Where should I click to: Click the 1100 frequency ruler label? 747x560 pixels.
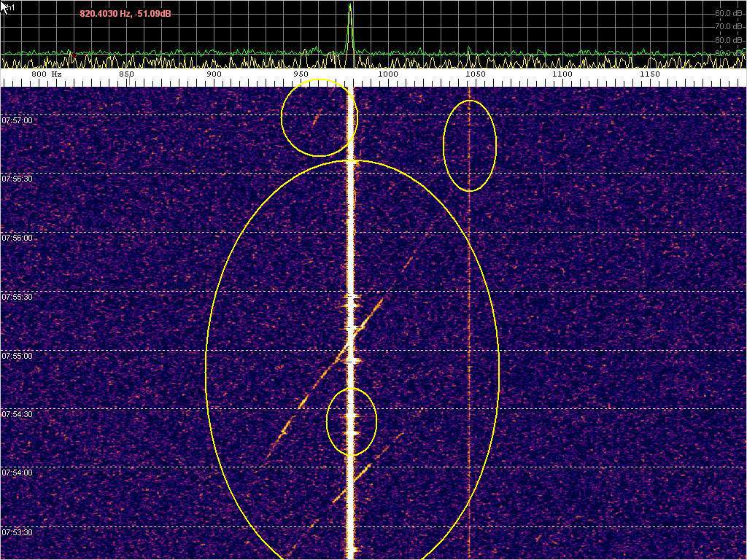[562, 74]
